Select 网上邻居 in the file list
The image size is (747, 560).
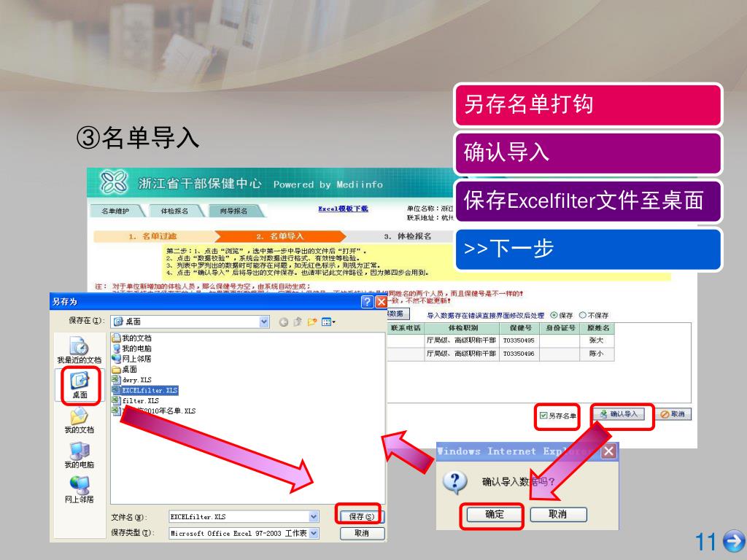(x=131, y=359)
